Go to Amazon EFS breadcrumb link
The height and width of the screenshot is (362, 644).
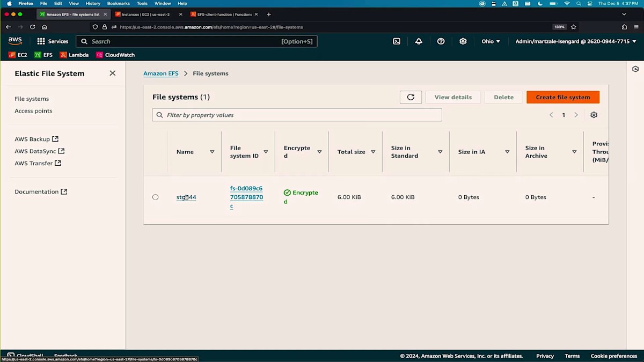coord(160,73)
